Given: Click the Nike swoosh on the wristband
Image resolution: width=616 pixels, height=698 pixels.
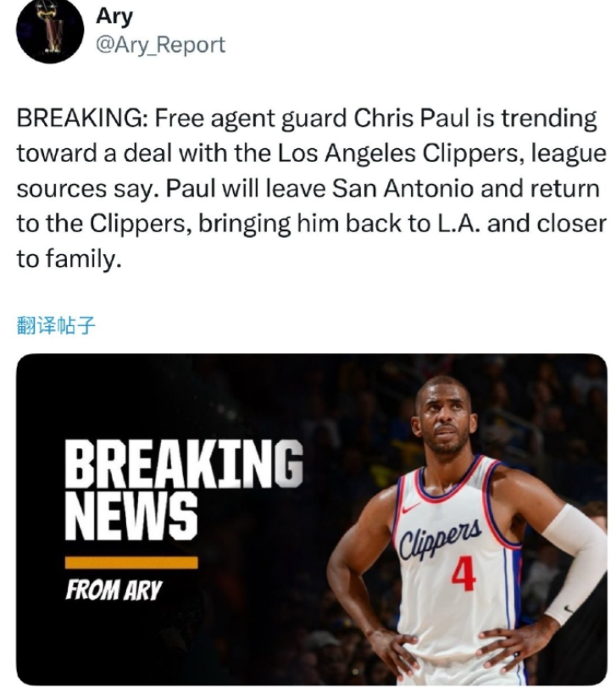Looking at the screenshot, I should 569,608.
